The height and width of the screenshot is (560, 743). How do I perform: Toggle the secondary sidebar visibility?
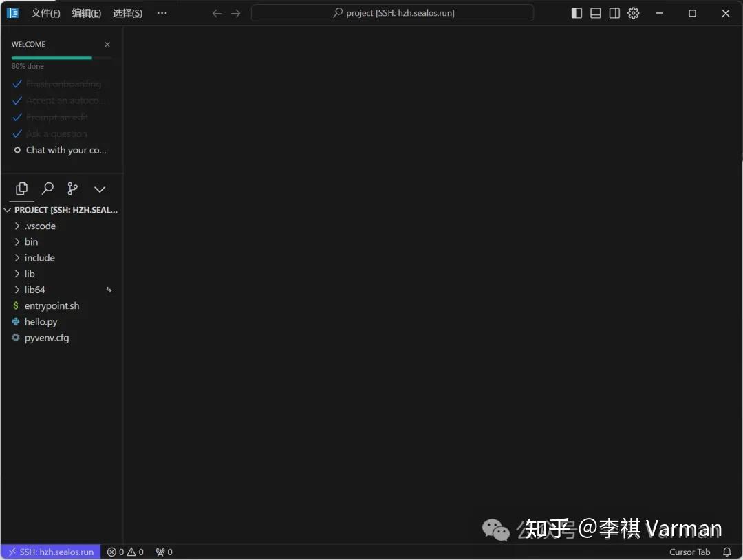tap(614, 12)
